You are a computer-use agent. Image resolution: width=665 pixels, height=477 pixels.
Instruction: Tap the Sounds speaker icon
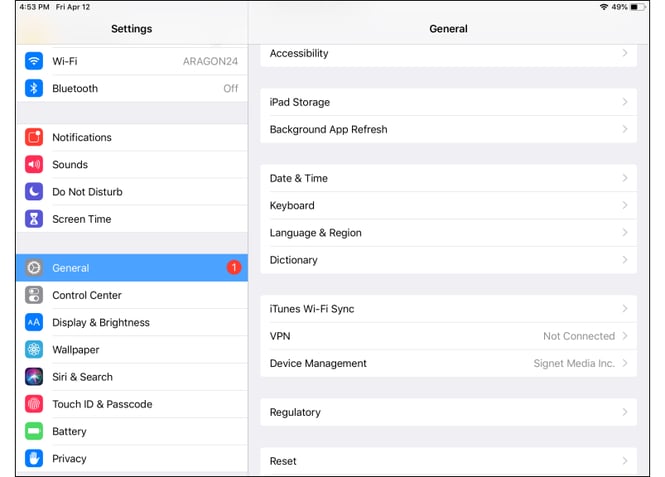click(x=34, y=164)
